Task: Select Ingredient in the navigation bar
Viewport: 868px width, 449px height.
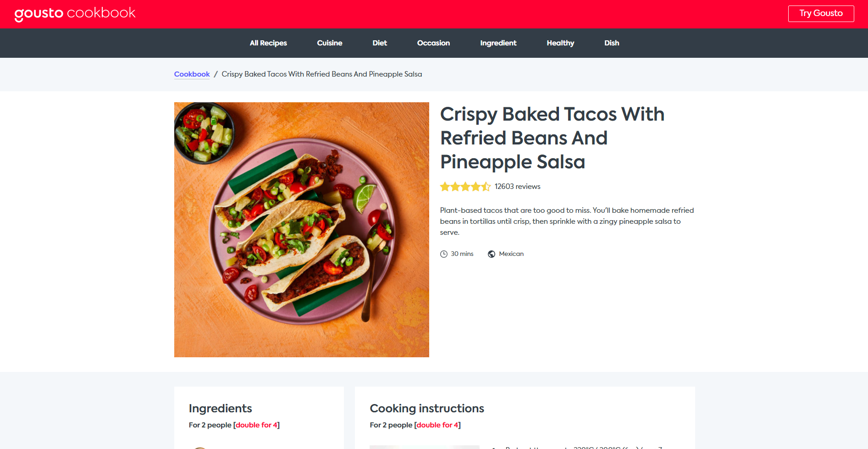Action: pos(498,43)
